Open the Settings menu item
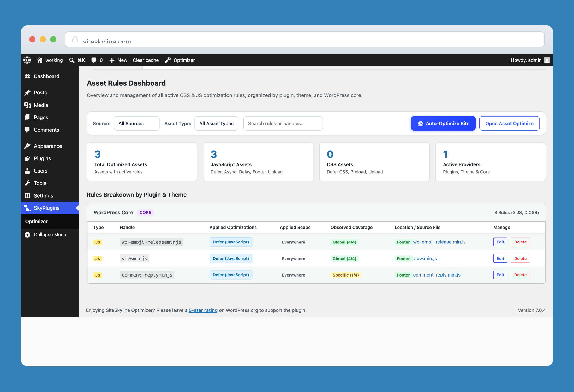Image resolution: width=574 pixels, height=392 pixels. click(x=50, y=196)
